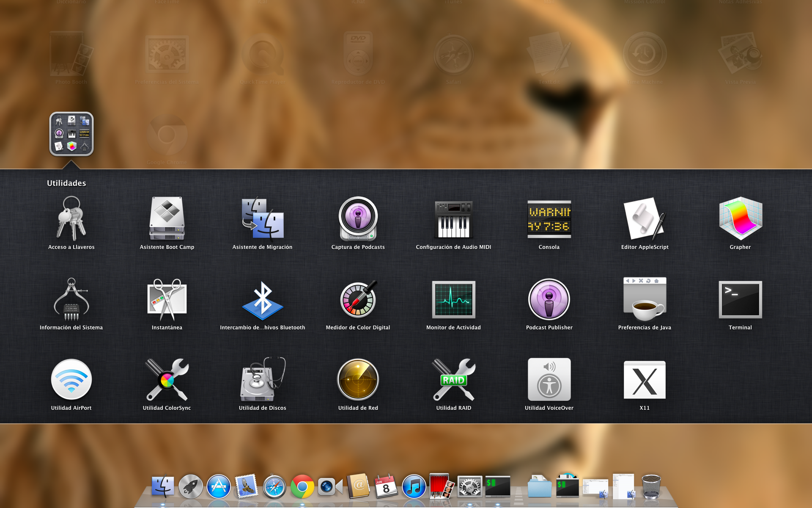Collapse the Utilidades folder icon

tap(71, 134)
